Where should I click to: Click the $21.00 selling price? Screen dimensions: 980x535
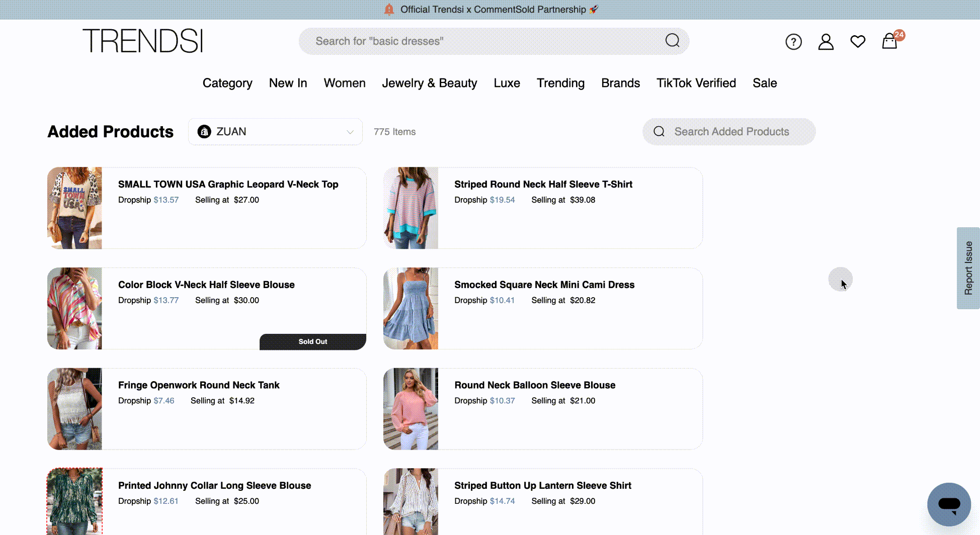pyautogui.click(x=583, y=401)
